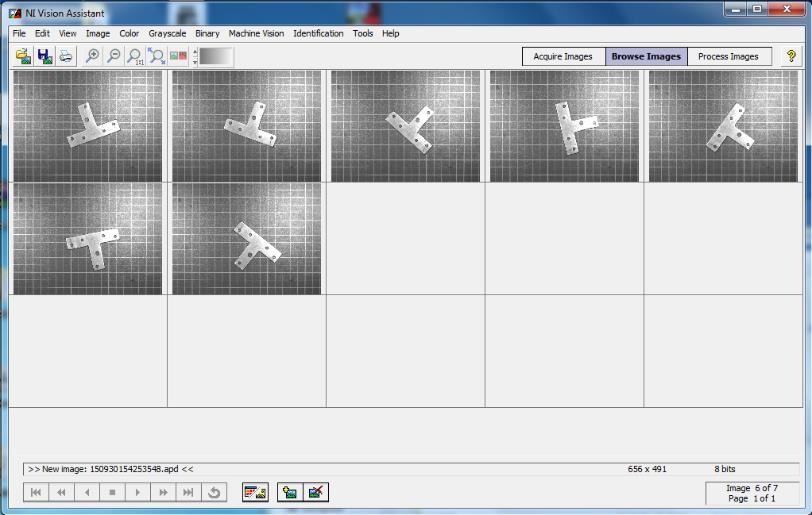
Task: Go to the previous image
Action: pos(87,492)
